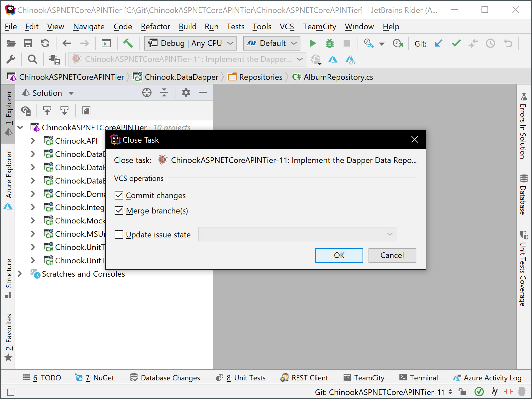Toggle Commit changes checkbox
Image resolution: width=532 pixels, height=399 pixels.
point(119,195)
